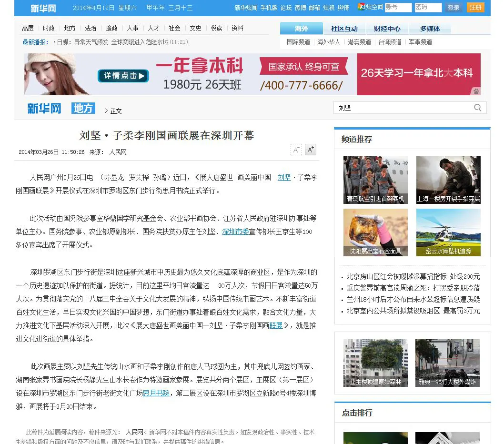Switch to the 社区互动 tab
504x444 pixels.
point(344,28)
